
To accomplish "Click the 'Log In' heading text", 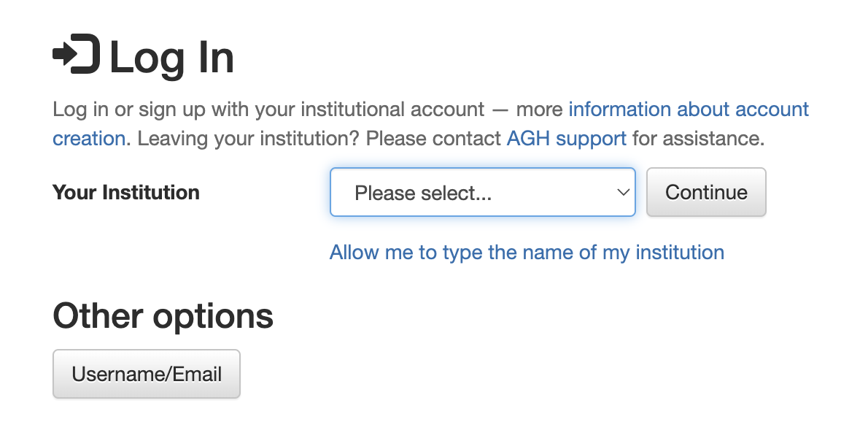I will coord(172,57).
